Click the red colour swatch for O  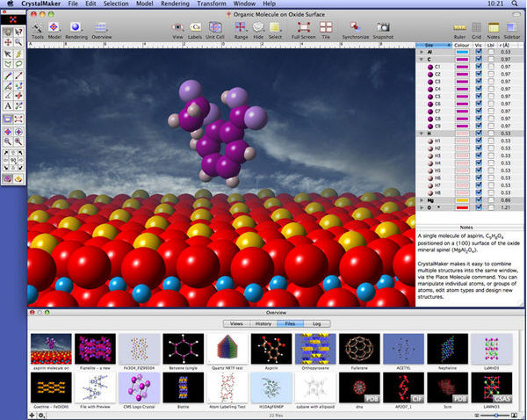[460, 209]
